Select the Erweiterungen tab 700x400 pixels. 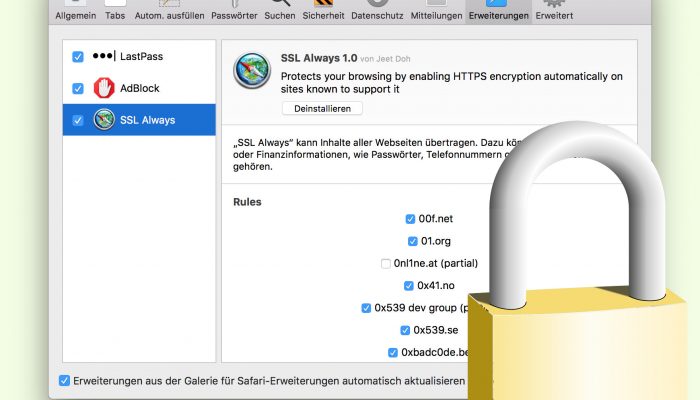pos(499,11)
